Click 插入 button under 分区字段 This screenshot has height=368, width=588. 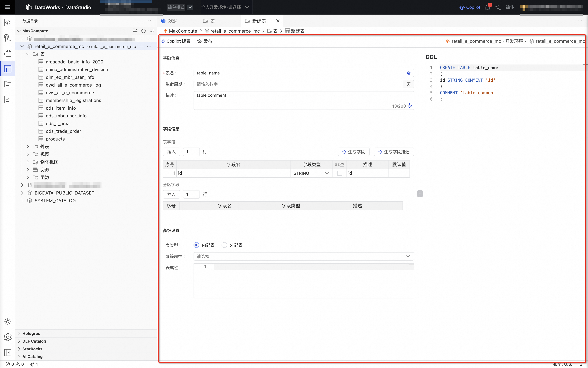point(171,194)
